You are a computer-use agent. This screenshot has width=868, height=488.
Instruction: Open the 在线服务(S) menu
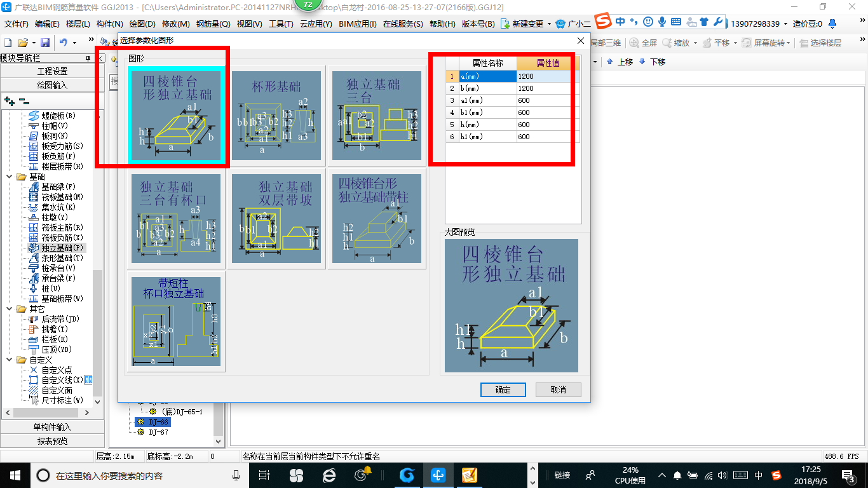pyautogui.click(x=403, y=24)
